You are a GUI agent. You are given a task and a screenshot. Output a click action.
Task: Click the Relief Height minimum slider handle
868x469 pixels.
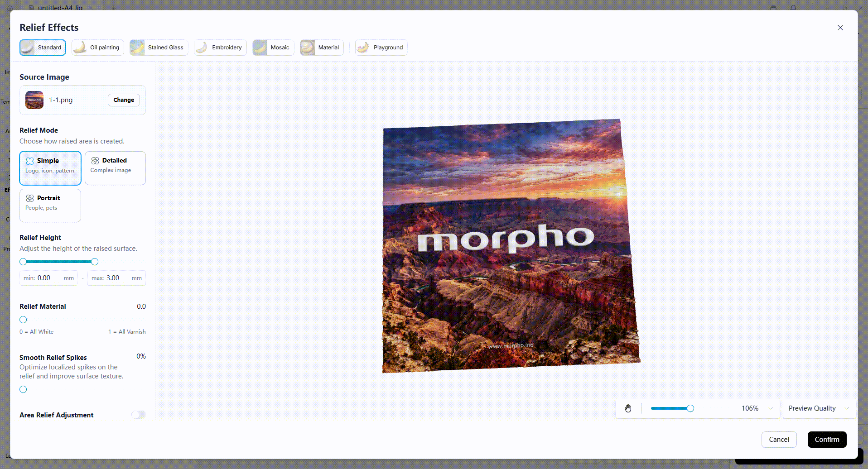[x=23, y=262]
